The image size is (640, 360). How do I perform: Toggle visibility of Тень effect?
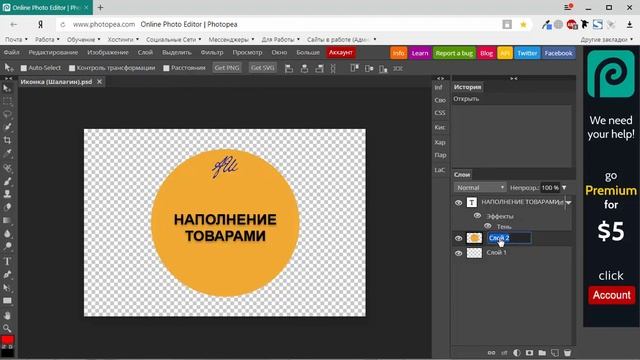487,226
